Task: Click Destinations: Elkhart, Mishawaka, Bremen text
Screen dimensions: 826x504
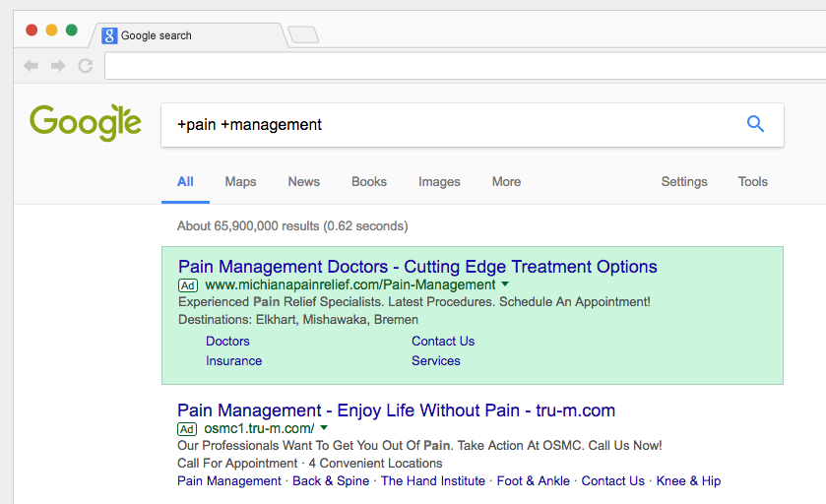Action: tap(298, 320)
